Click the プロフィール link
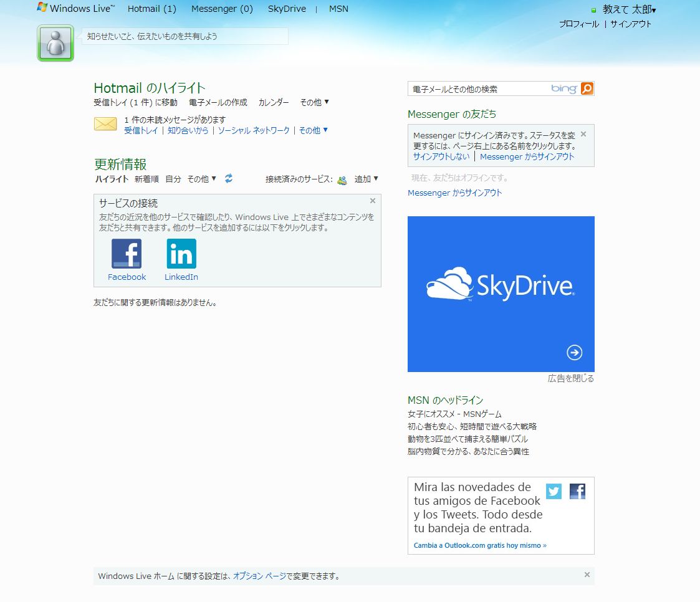The width and height of the screenshot is (700, 602). pyautogui.click(x=579, y=24)
